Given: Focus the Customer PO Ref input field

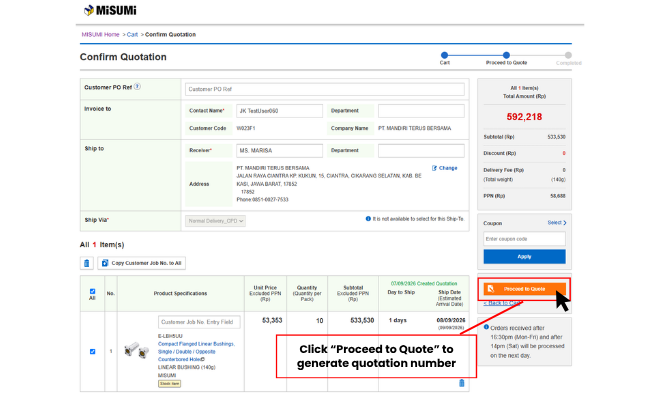Looking at the screenshot, I should point(325,89).
